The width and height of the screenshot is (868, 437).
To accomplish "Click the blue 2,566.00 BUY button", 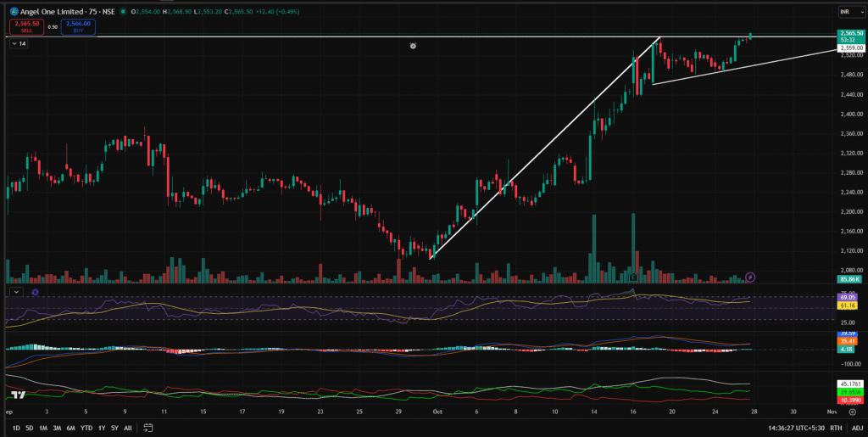I will point(77,27).
